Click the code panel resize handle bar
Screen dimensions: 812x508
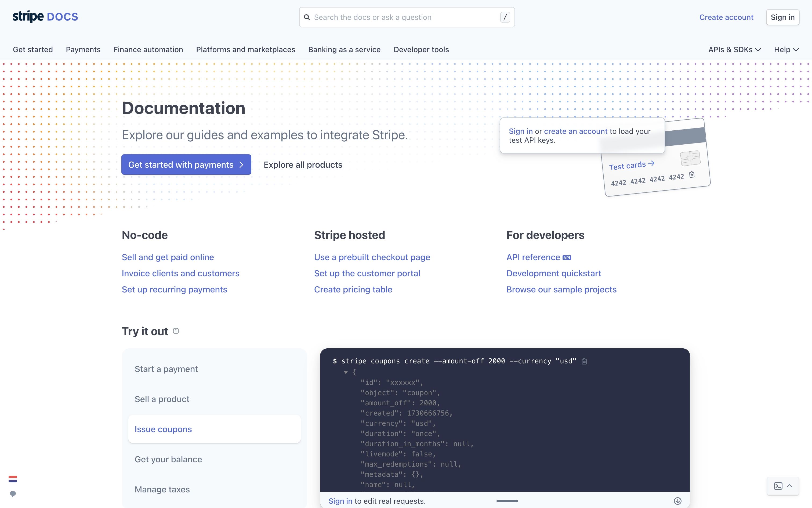point(507,501)
